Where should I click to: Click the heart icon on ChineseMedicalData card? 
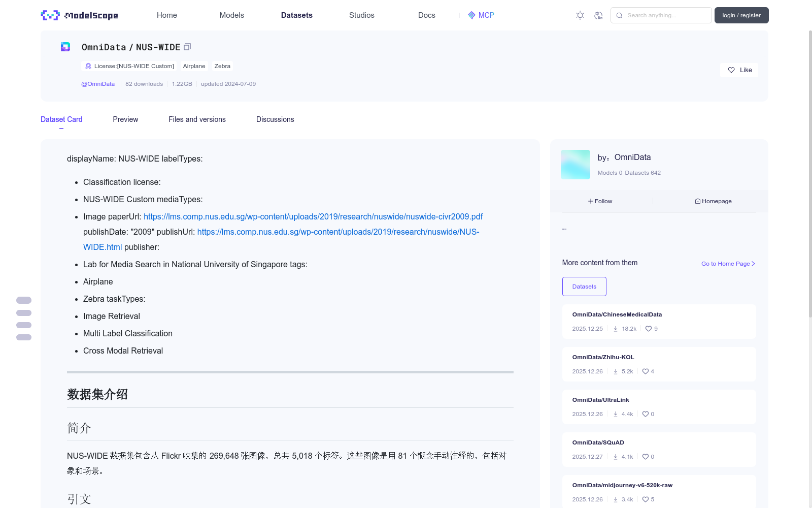[649, 329]
